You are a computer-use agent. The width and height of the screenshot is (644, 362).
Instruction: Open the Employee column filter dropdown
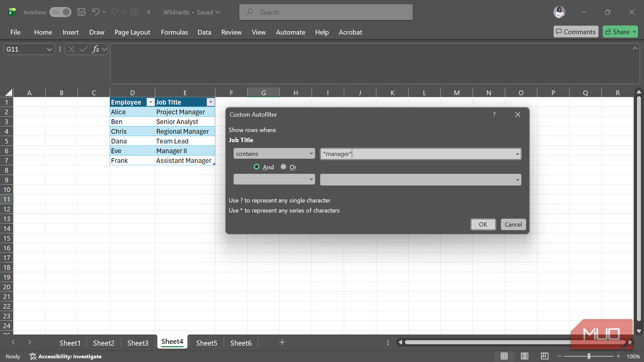151,102
